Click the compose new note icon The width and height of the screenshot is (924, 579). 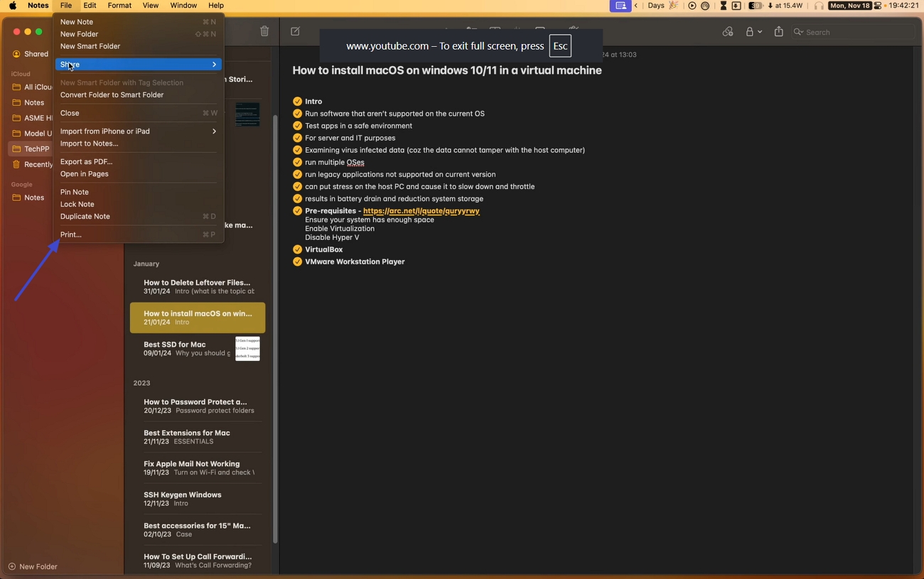pyautogui.click(x=296, y=31)
